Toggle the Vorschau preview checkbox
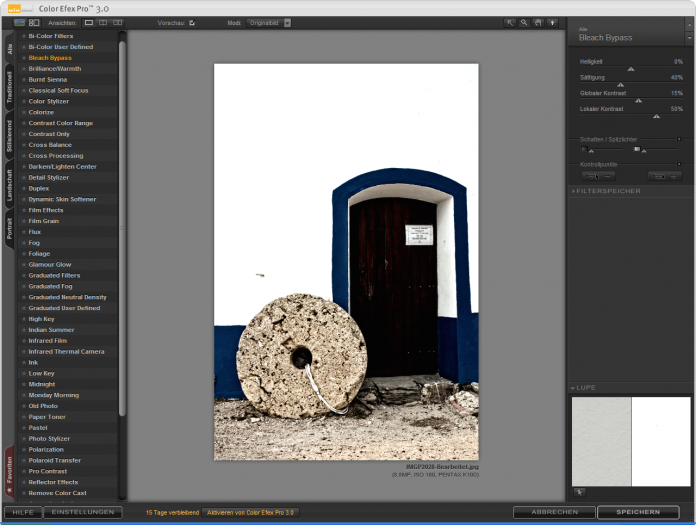Image resolution: width=696 pixels, height=525 pixels. click(192, 22)
